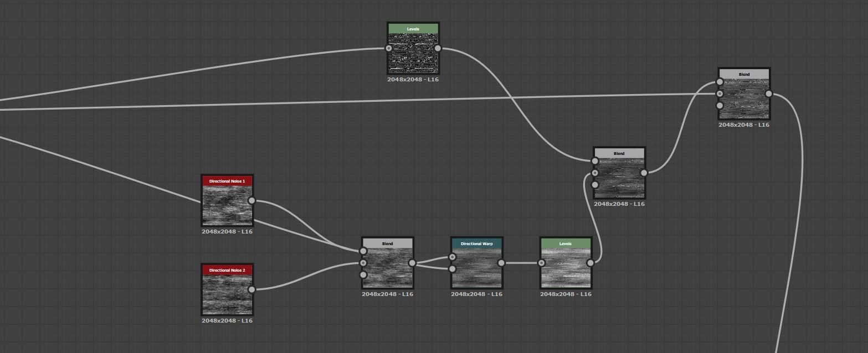Click the topmost Levels node output connector
The width and height of the screenshot is (868, 353).
click(438, 48)
